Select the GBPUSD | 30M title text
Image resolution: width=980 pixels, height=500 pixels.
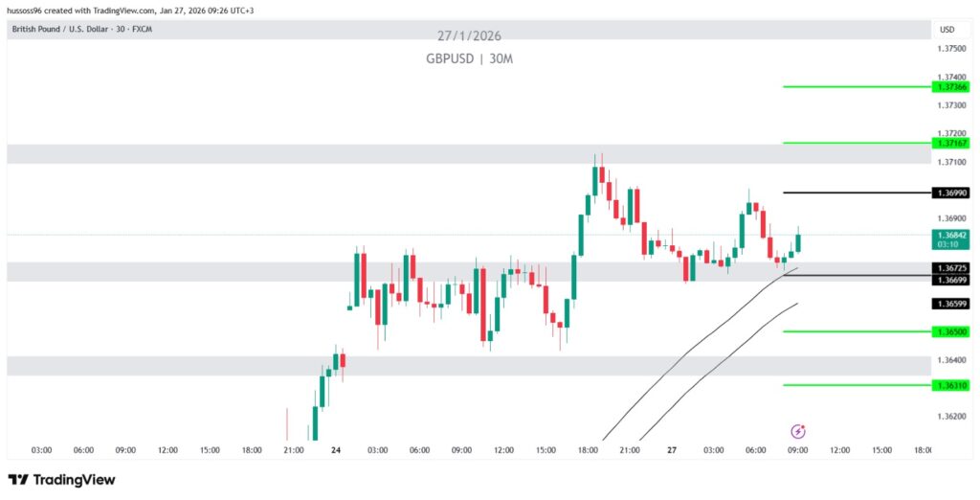pos(469,58)
